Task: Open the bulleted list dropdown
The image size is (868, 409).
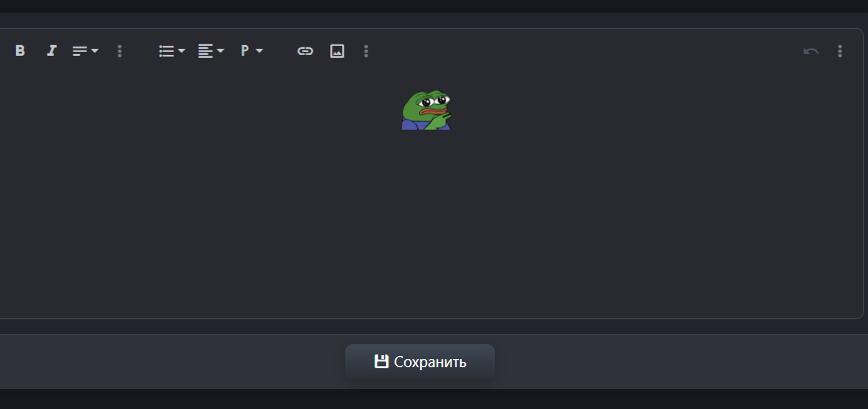Action: click(x=172, y=51)
